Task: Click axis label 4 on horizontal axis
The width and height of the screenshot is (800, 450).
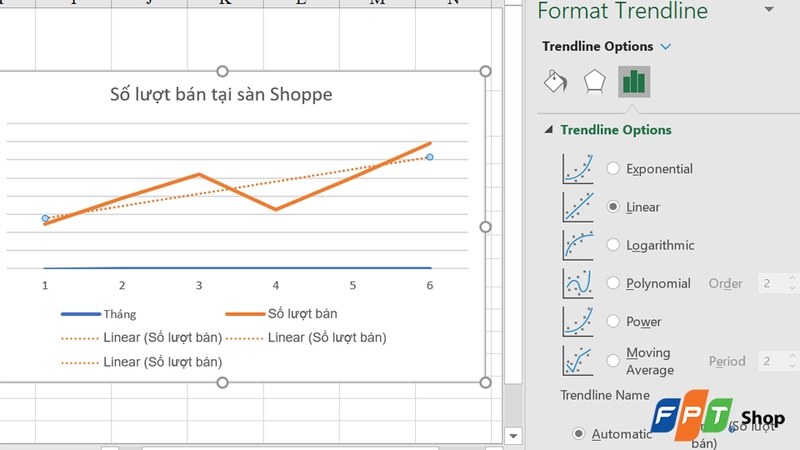Action: [x=276, y=285]
